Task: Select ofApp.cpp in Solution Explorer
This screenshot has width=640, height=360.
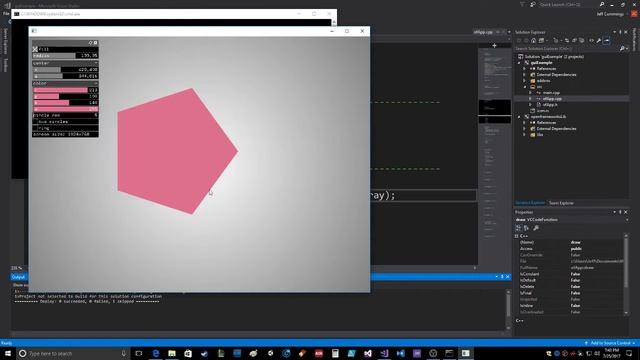Action: (552, 99)
